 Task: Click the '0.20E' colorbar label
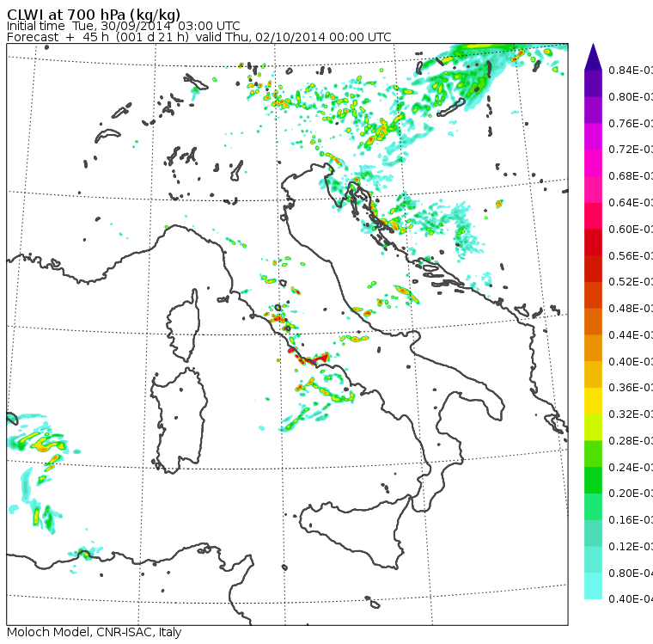(631, 494)
